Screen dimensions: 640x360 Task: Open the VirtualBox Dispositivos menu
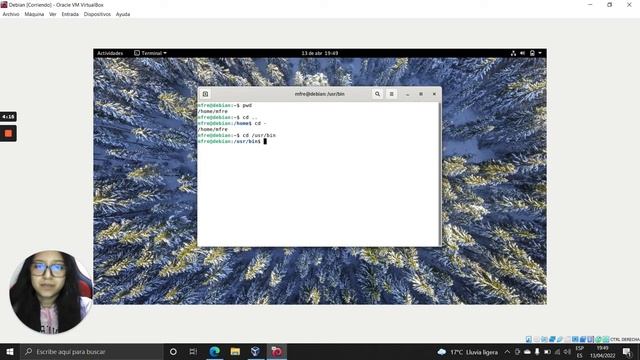97,14
